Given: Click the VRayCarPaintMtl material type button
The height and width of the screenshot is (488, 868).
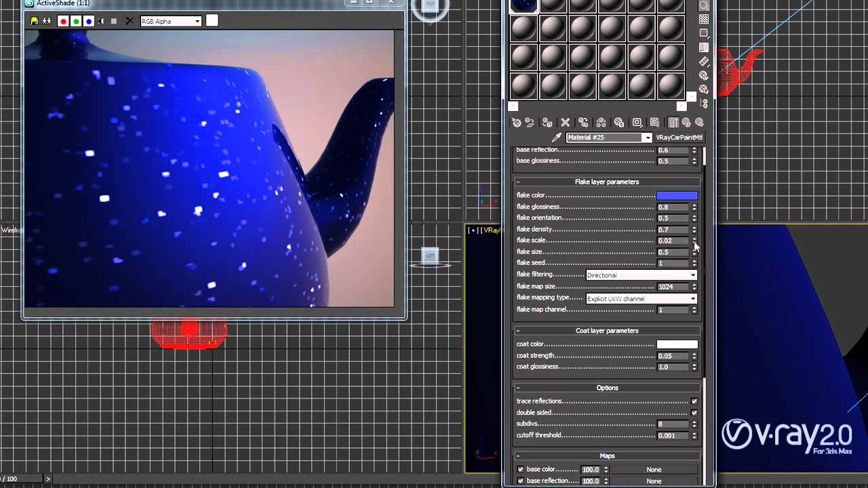Looking at the screenshot, I should tap(679, 138).
